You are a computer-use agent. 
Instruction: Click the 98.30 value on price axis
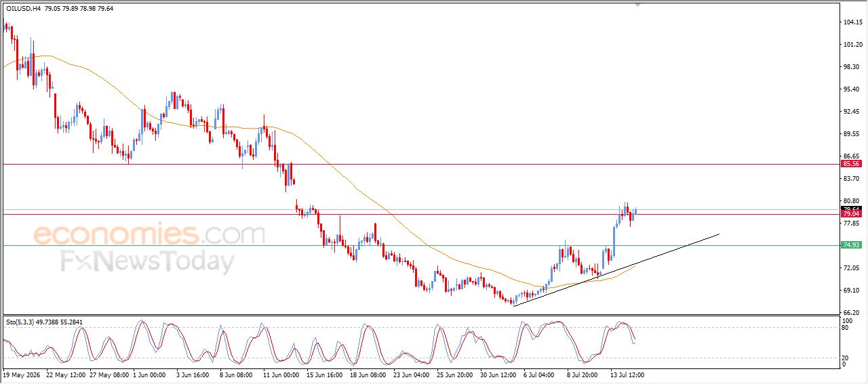point(851,67)
